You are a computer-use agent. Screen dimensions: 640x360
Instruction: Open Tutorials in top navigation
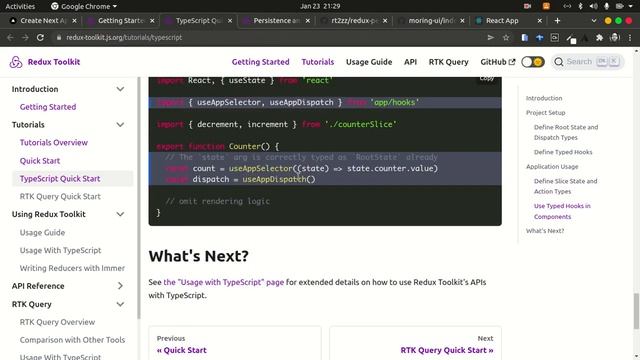click(x=318, y=62)
